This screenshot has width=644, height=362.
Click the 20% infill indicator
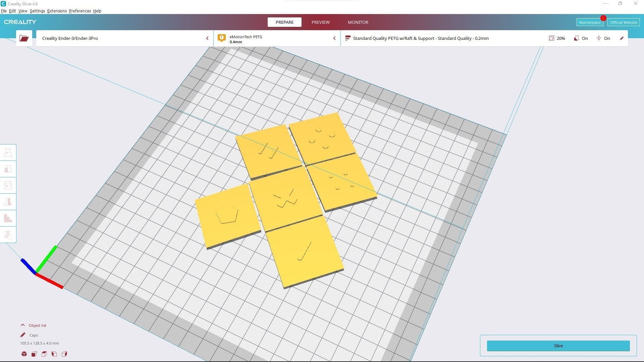pyautogui.click(x=557, y=38)
